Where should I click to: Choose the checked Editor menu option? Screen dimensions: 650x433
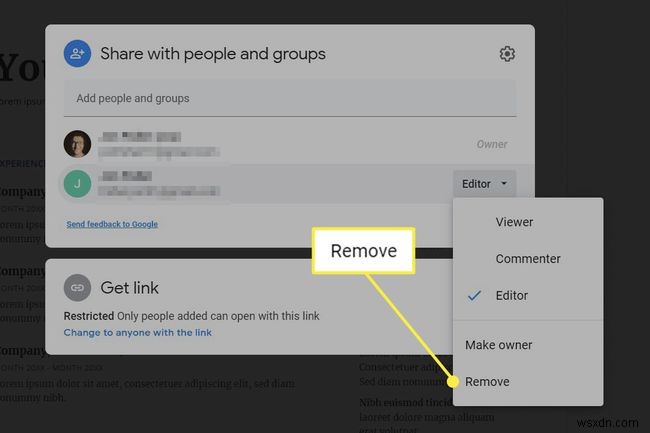click(528, 295)
